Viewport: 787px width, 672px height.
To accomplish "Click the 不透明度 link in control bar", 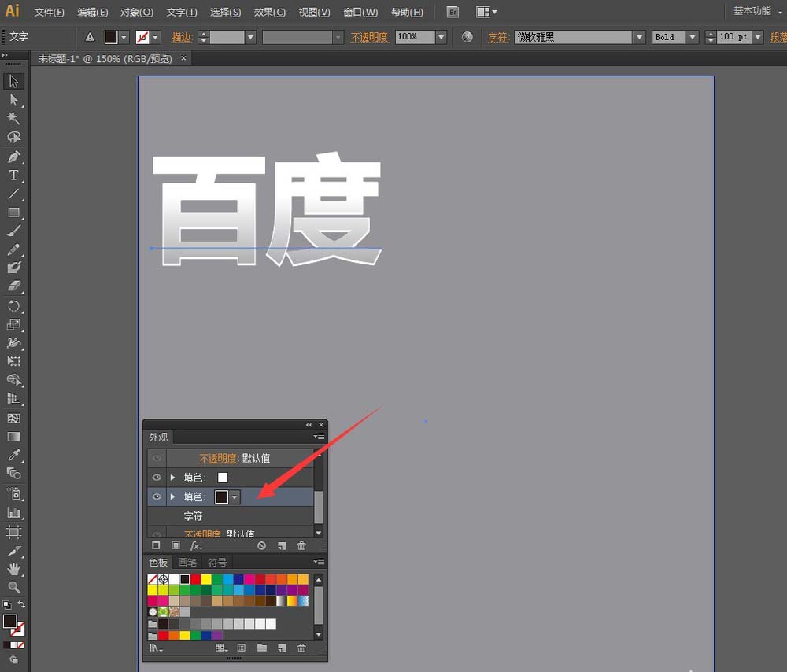I will (370, 37).
